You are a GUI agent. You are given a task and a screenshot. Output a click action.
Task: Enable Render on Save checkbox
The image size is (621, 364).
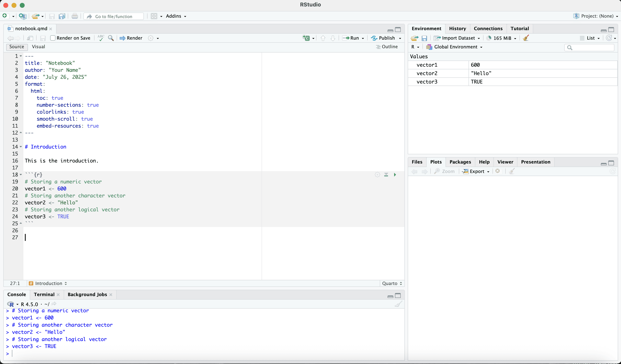(53, 38)
